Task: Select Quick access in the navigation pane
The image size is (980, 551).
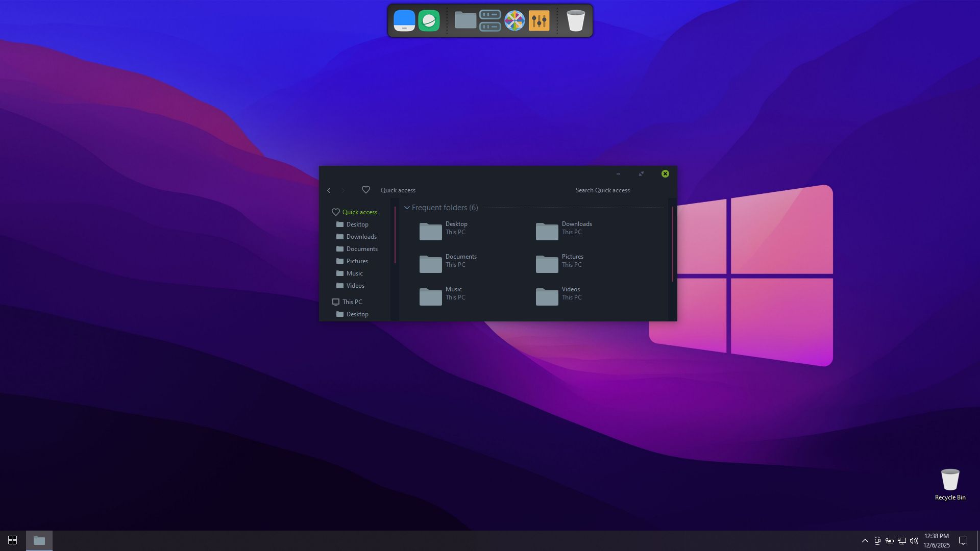Action: [x=359, y=212]
